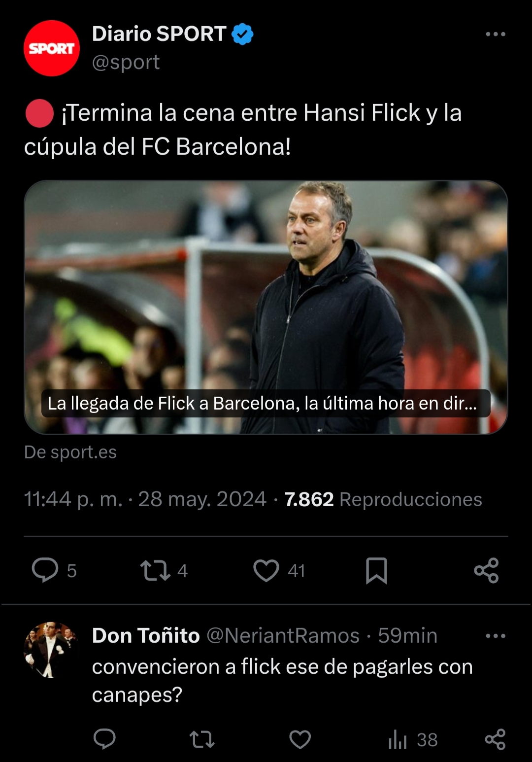
Task: Reply to the Diario SPORT tweet
Action: (x=45, y=570)
